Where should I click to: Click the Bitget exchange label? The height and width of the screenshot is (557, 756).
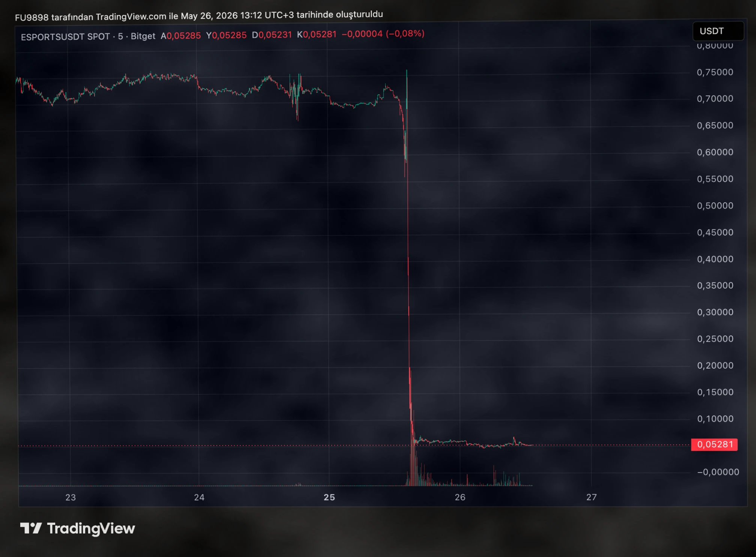(x=143, y=36)
